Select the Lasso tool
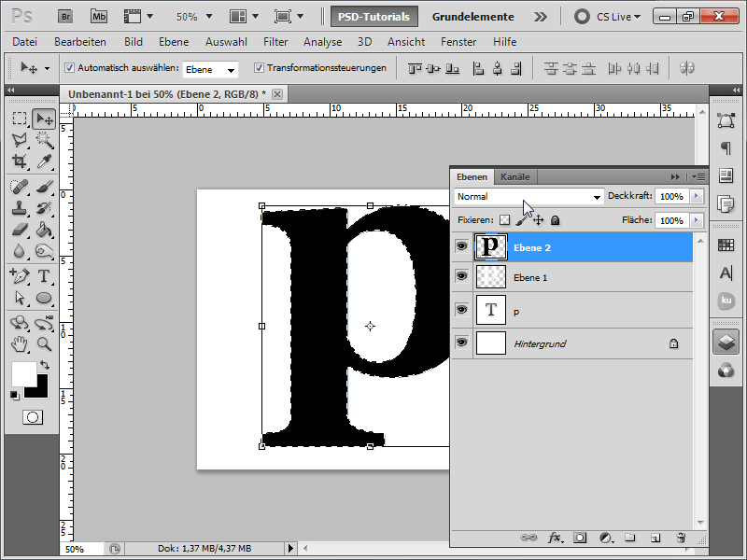The width and height of the screenshot is (747, 560). [x=20, y=140]
